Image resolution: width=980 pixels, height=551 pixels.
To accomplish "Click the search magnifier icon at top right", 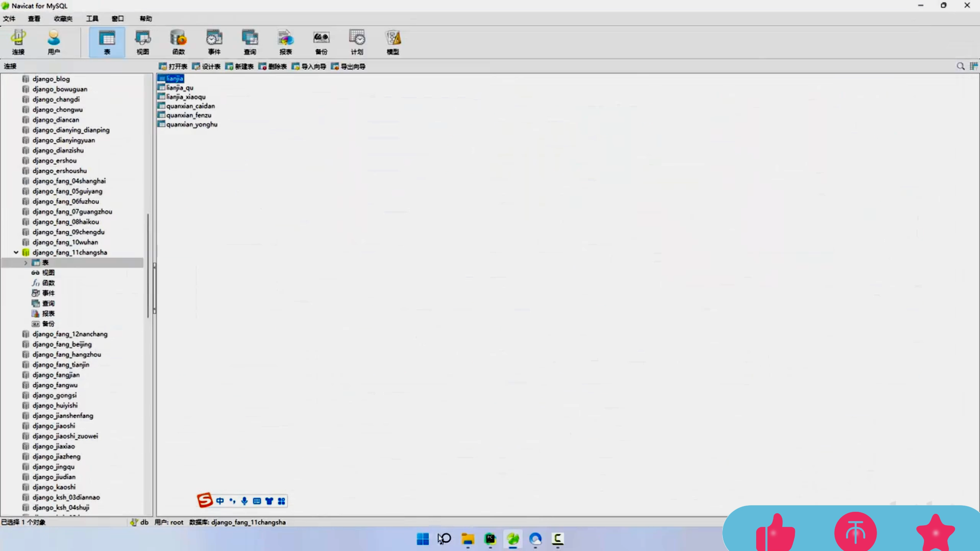I will click(x=960, y=67).
